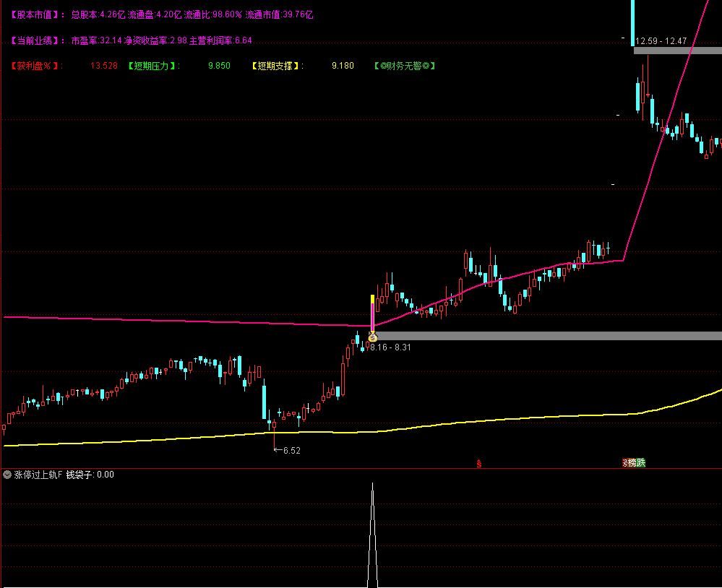Click the yellow-magenta signal bar above money bag
Viewport: 722px width, 588px height.
point(372,312)
